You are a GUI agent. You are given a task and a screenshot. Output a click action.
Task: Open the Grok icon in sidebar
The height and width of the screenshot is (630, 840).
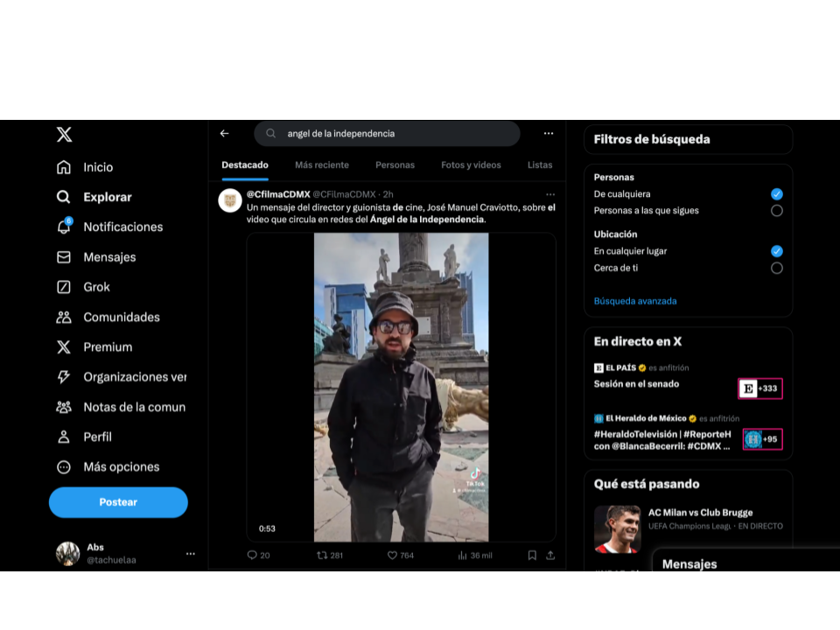(64, 287)
